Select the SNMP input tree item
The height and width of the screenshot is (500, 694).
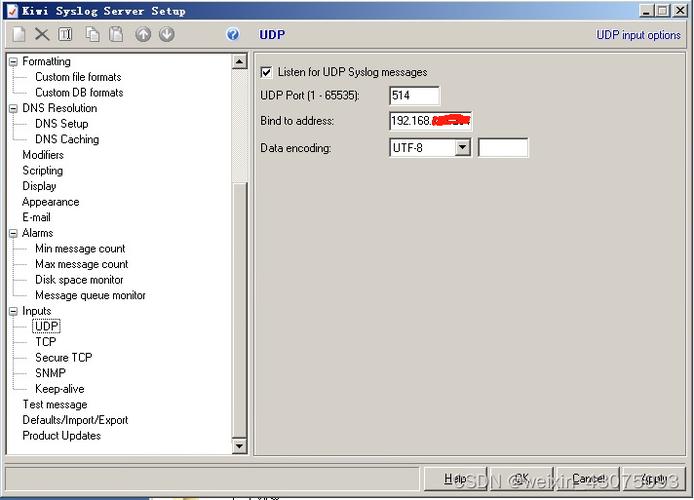50,373
